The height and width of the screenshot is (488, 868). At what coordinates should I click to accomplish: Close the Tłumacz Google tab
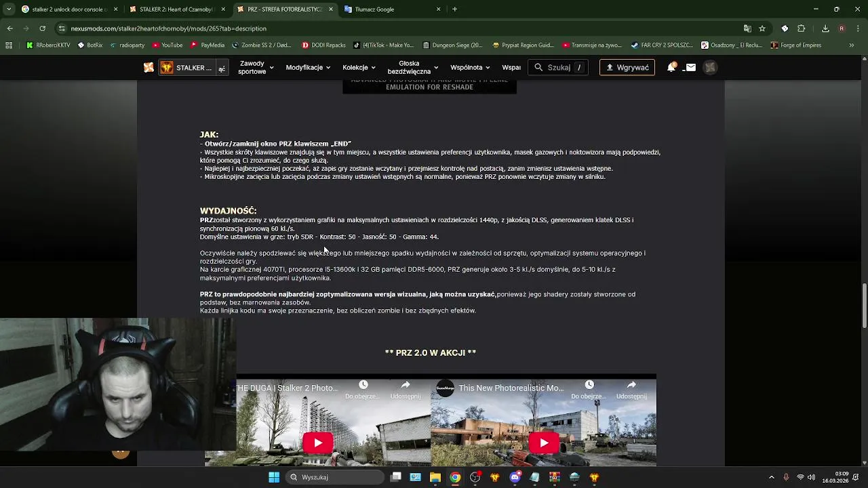coord(438,9)
